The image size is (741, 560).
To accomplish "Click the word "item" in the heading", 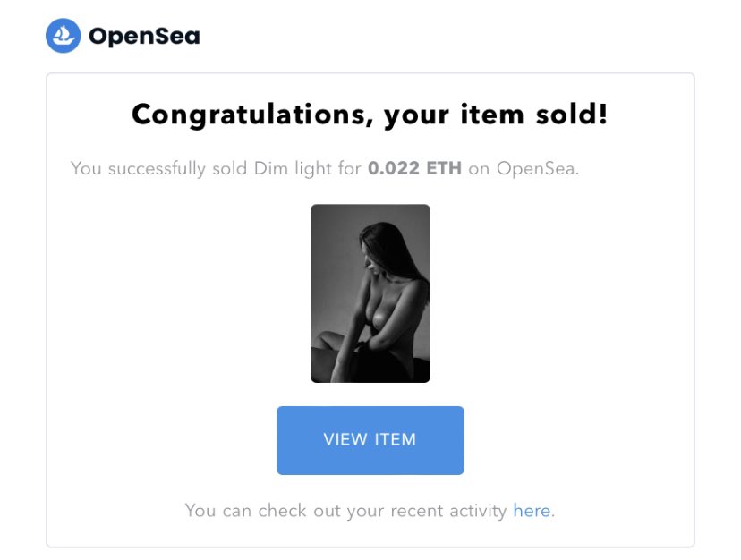I will coord(492,115).
